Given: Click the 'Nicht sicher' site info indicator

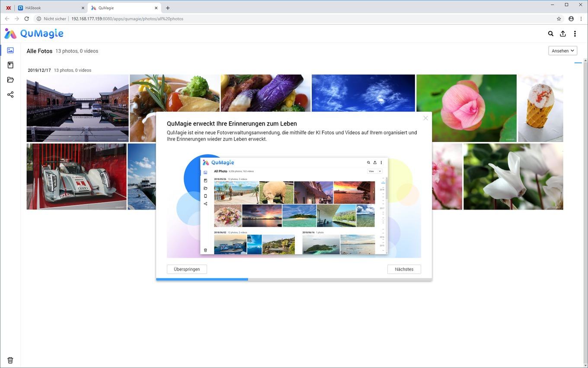Looking at the screenshot, I should click(51, 19).
